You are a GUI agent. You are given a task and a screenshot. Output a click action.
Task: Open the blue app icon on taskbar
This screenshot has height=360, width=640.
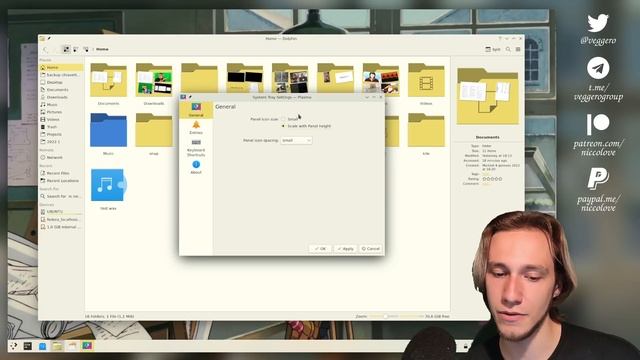(42, 346)
